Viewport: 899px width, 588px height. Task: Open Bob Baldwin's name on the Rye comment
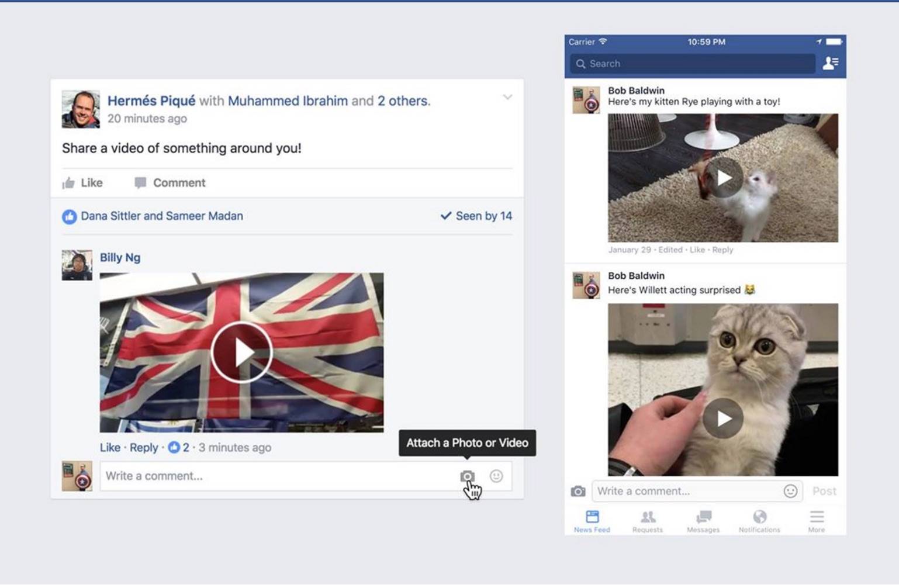[636, 91]
